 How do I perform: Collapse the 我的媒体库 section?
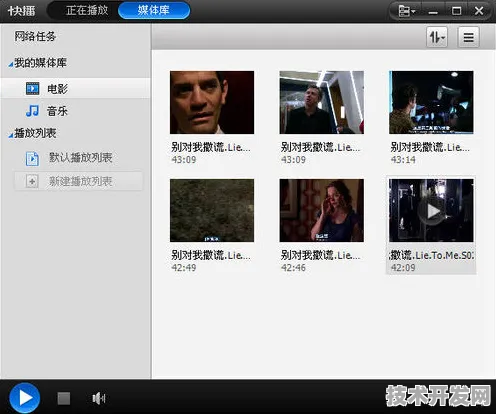[11, 64]
